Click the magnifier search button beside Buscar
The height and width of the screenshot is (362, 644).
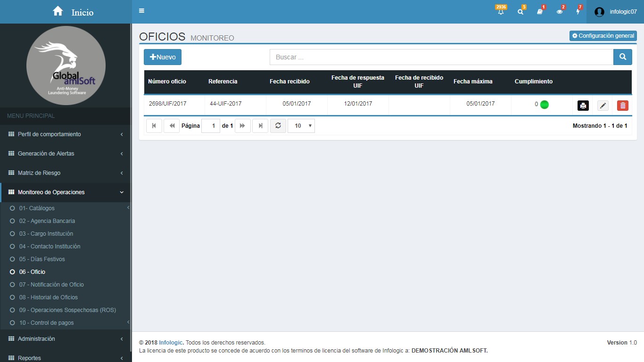coord(623,57)
